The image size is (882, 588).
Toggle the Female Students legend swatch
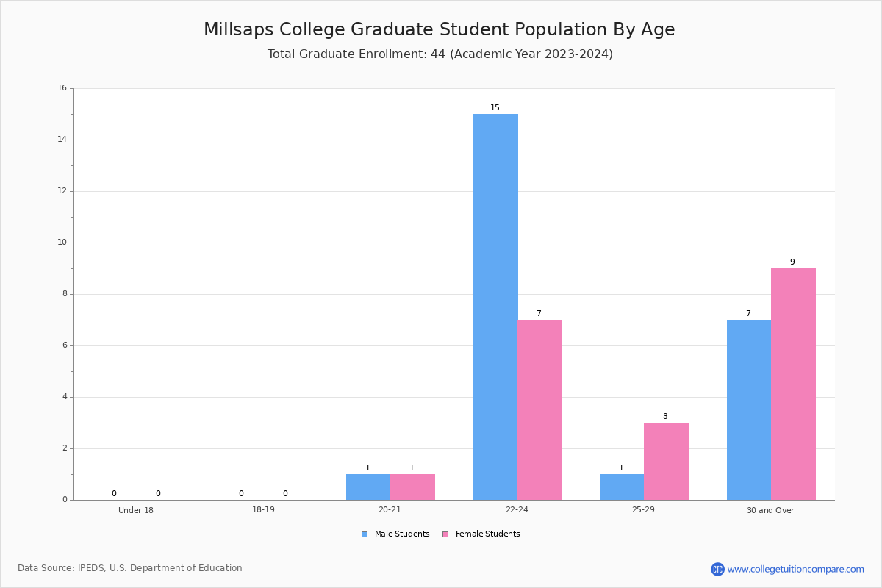(445, 534)
